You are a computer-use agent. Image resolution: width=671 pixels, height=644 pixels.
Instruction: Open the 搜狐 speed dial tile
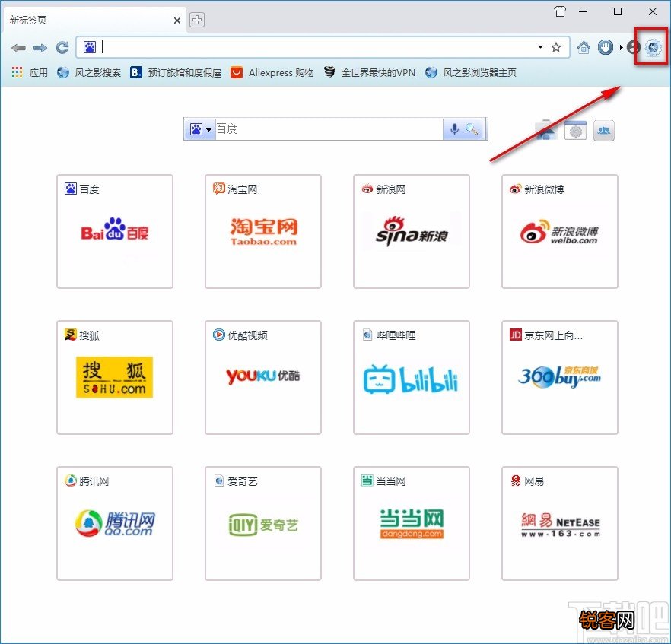click(x=115, y=378)
